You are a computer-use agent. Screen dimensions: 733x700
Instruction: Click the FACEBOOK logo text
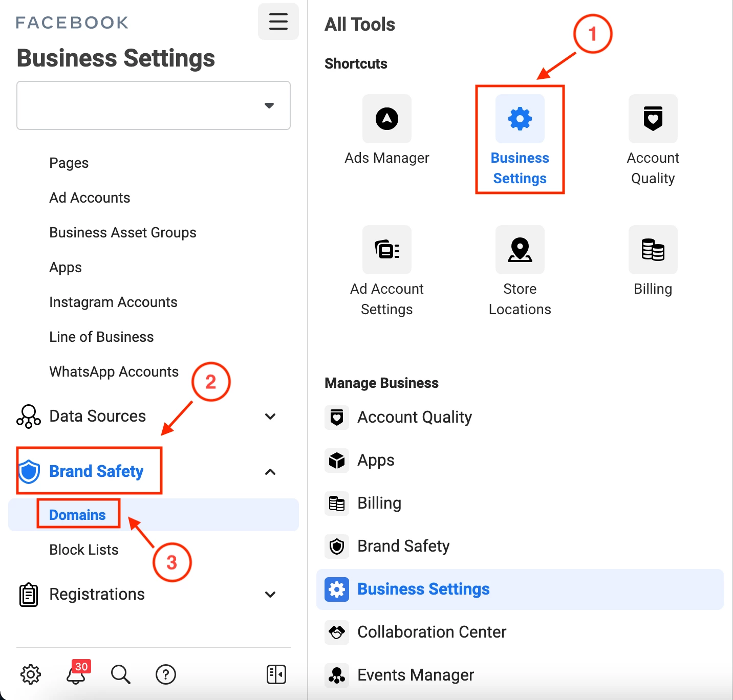click(x=72, y=23)
